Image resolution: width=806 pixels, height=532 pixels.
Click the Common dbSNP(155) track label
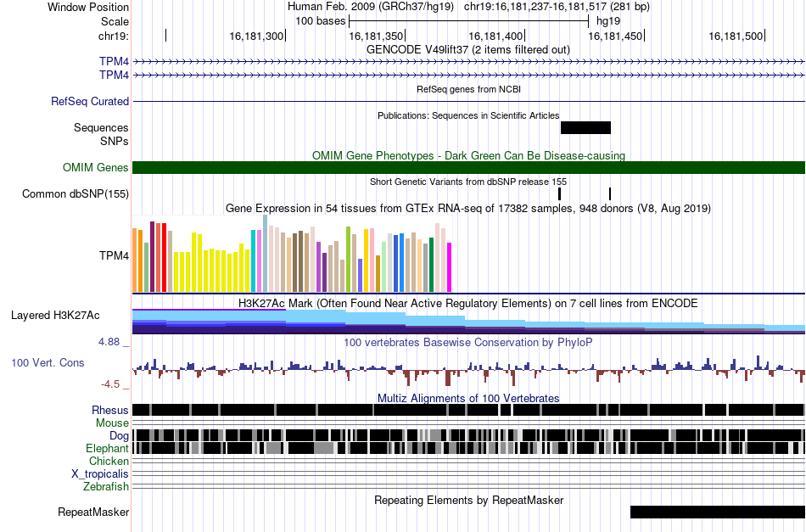click(x=76, y=193)
